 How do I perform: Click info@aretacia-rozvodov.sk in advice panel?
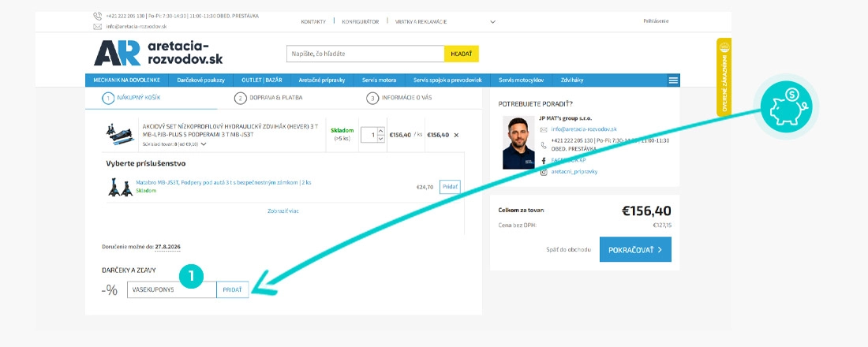pyautogui.click(x=584, y=129)
